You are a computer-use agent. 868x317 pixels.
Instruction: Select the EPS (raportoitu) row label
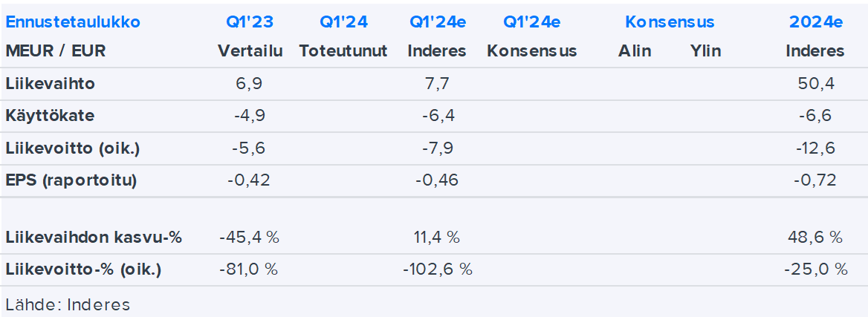pos(71,180)
